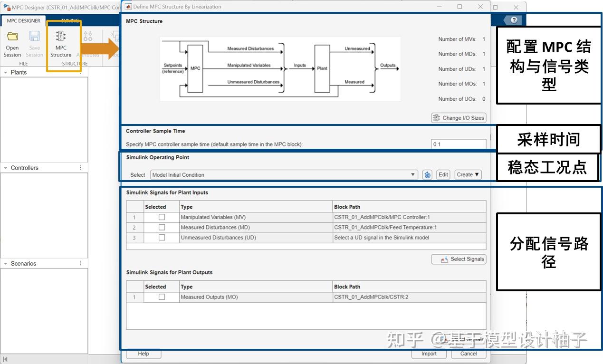Click the help question mark icon
Screen dimensions: 603x364
click(x=514, y=20)
